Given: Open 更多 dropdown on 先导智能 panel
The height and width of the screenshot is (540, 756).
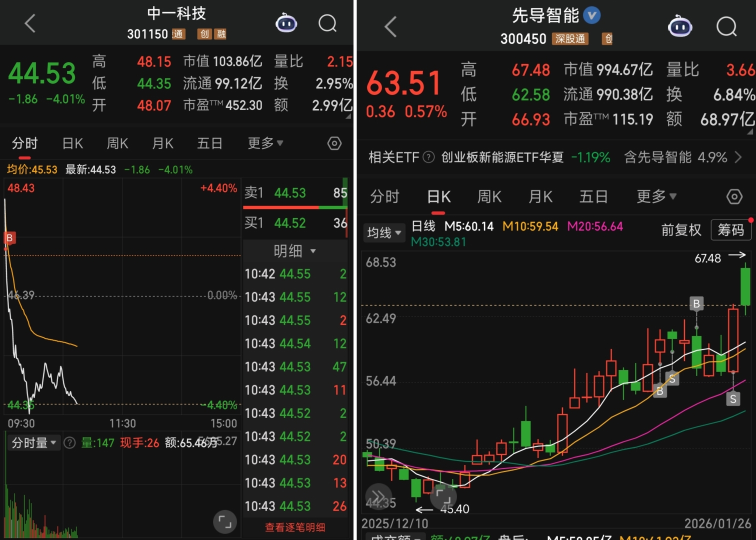Looking at the screenshot, I should (x=656, y=196).
